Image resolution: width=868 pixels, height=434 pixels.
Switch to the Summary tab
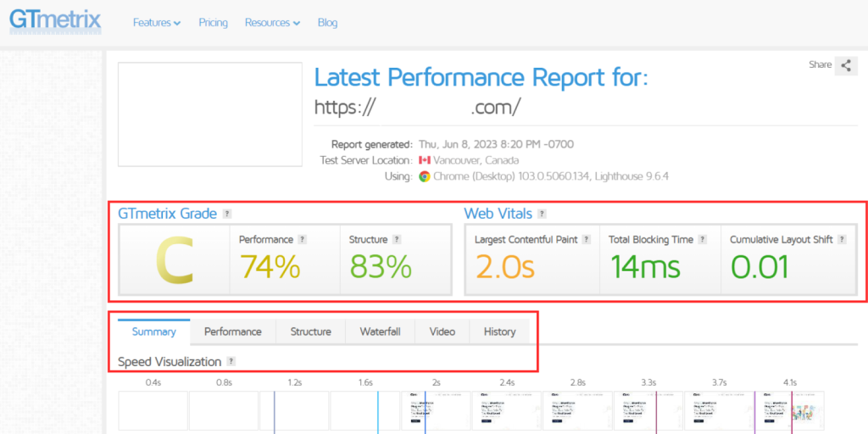click(154, 331)
